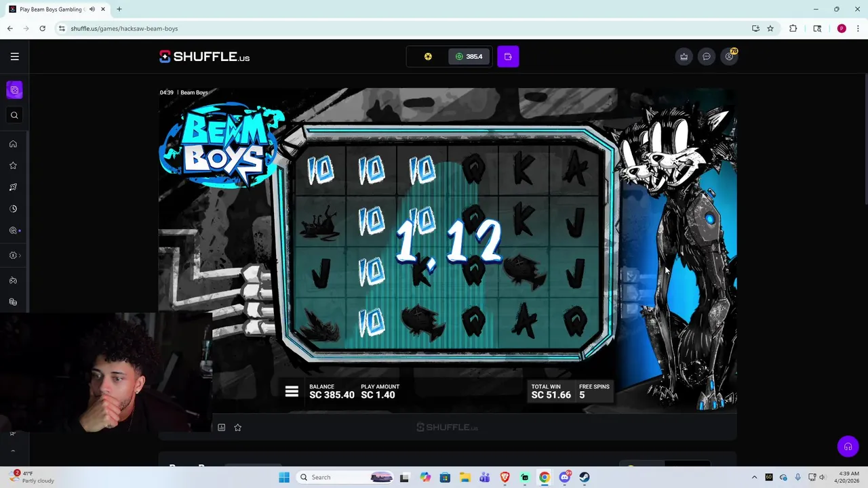Expand the coin settings sidebar item
This screenshot has height=488, width=868.
[14, 256]
